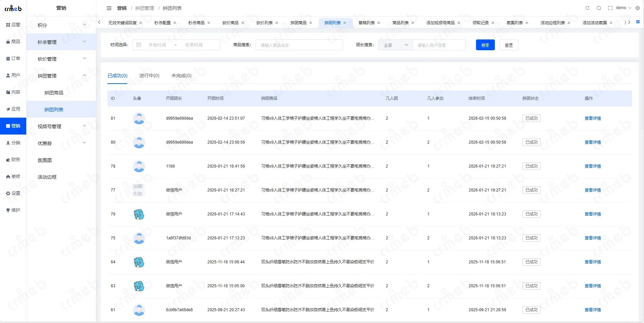Open 装修 in the left sidebar
This screenshot has width=644, height=323.
[x=13, y=176]
